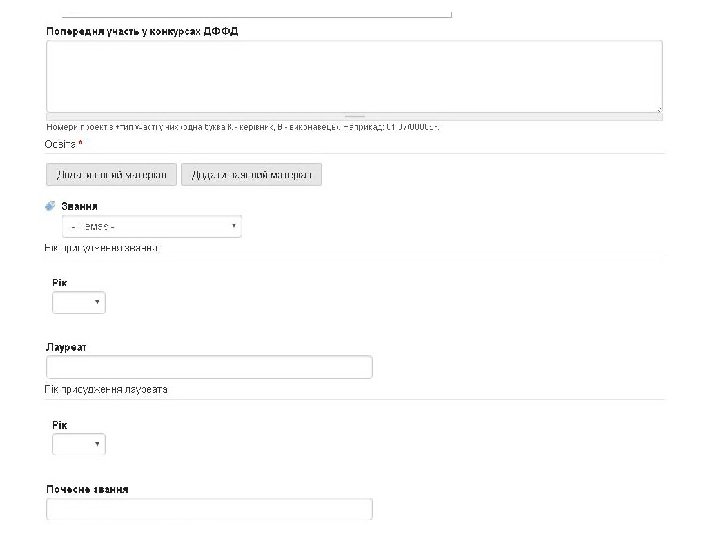Focus the Попередня участь у конкурсах textarea
This screenshot has height=540, width=720.
354,76
